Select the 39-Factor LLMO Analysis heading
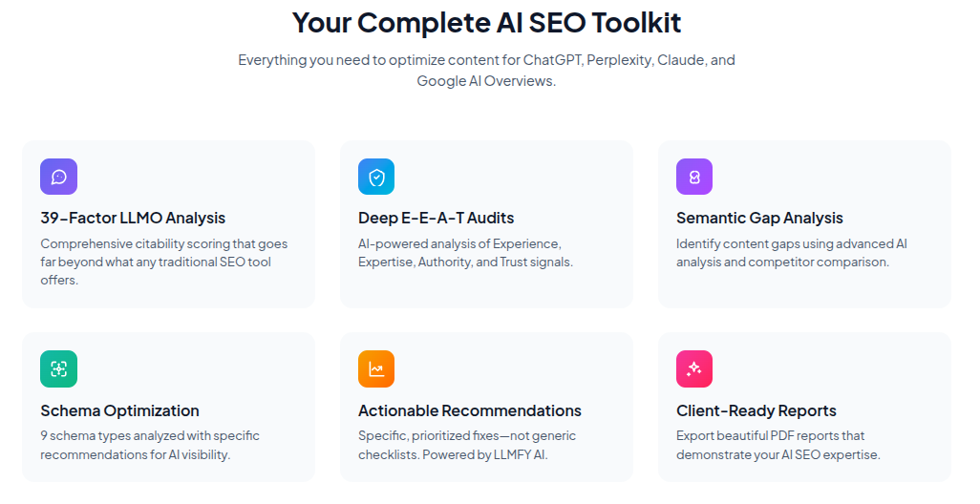 [133, 218]
